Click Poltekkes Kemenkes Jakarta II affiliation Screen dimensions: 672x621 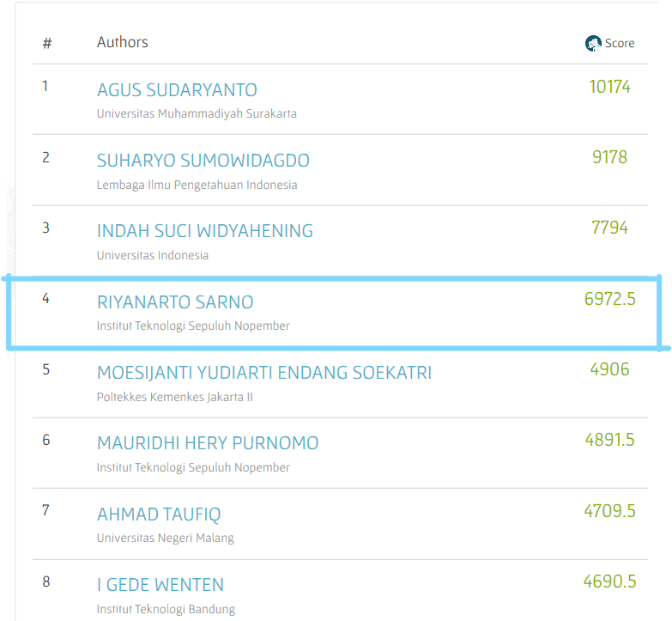[174, 397]
